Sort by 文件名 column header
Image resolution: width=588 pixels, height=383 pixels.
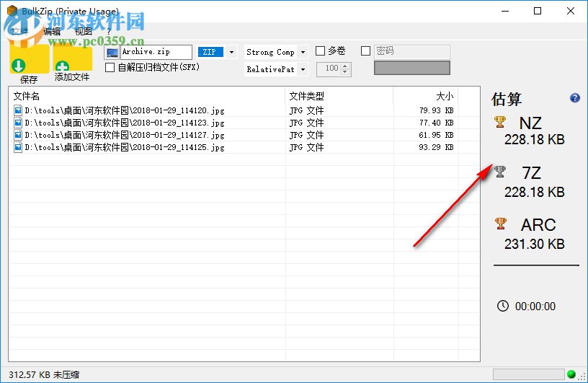147,96
